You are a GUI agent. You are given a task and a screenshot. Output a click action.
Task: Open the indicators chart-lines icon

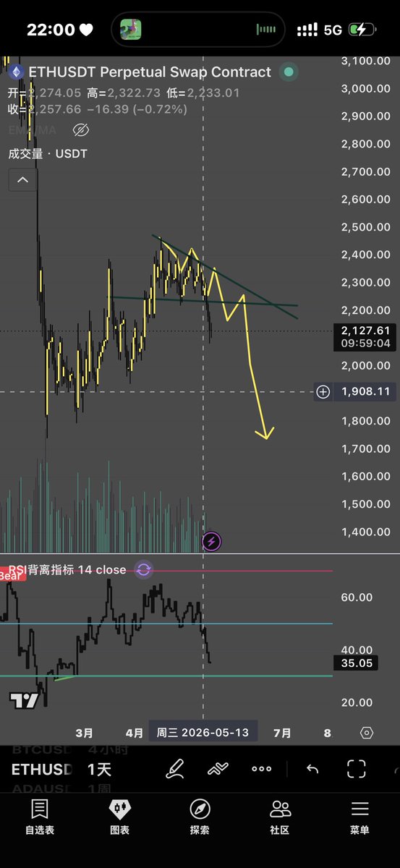click(218, 769)
